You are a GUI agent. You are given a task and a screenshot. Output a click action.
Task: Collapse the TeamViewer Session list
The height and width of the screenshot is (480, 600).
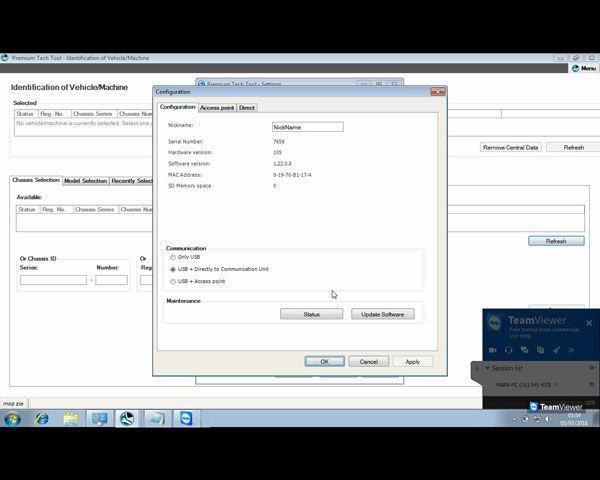(488, 368)
